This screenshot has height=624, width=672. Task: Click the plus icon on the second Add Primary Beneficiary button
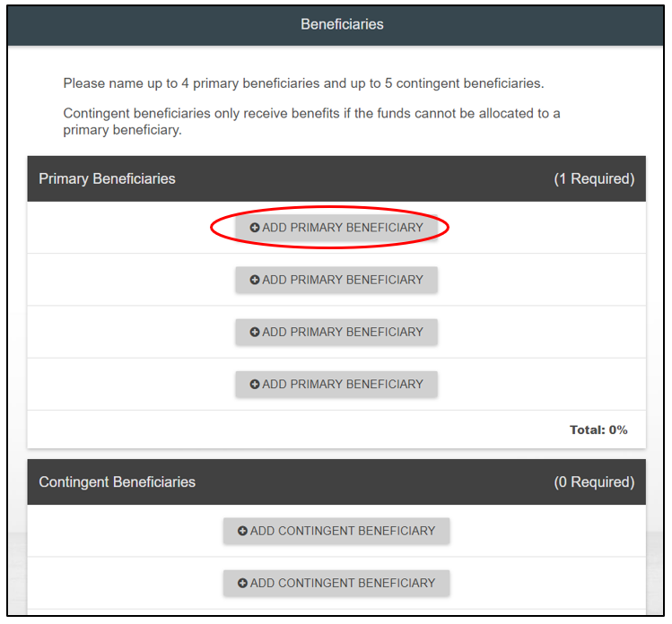point(255,280)
